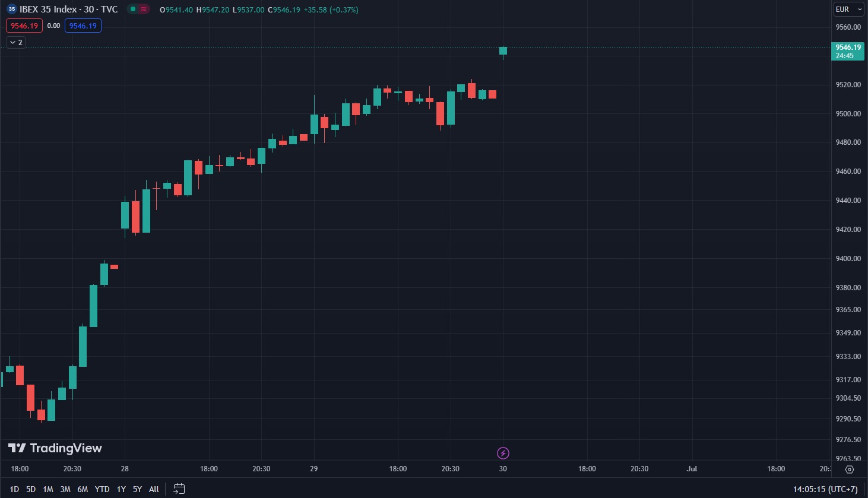The image size is (868, 498).
Task: Choose the 6M date range
Action: point(83,489)
